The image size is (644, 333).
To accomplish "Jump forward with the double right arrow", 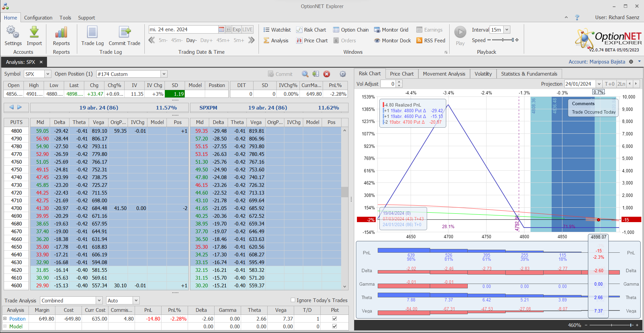I will point(251,40).
